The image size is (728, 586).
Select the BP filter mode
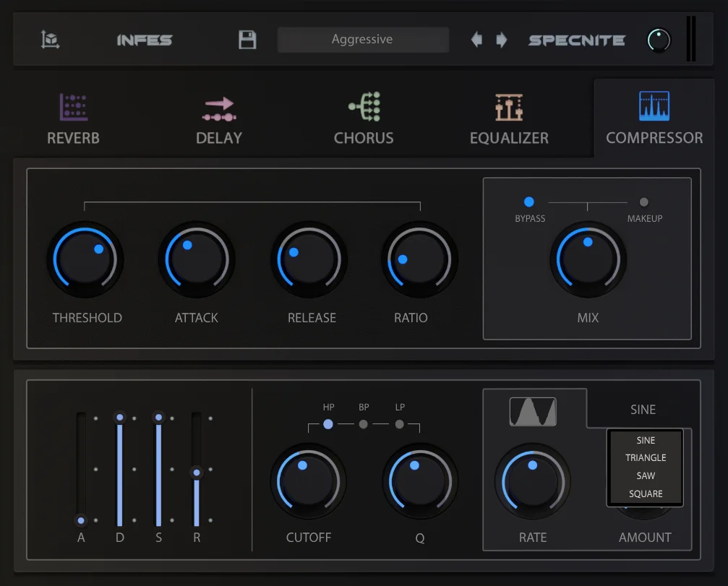tap(364, 424)
